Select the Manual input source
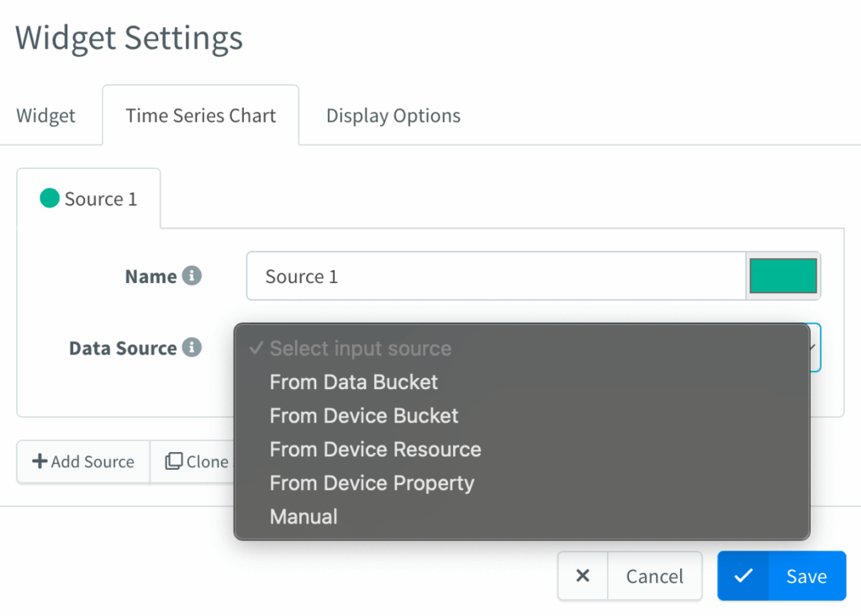Screen dimensions: 861x616 pos(521,517)
